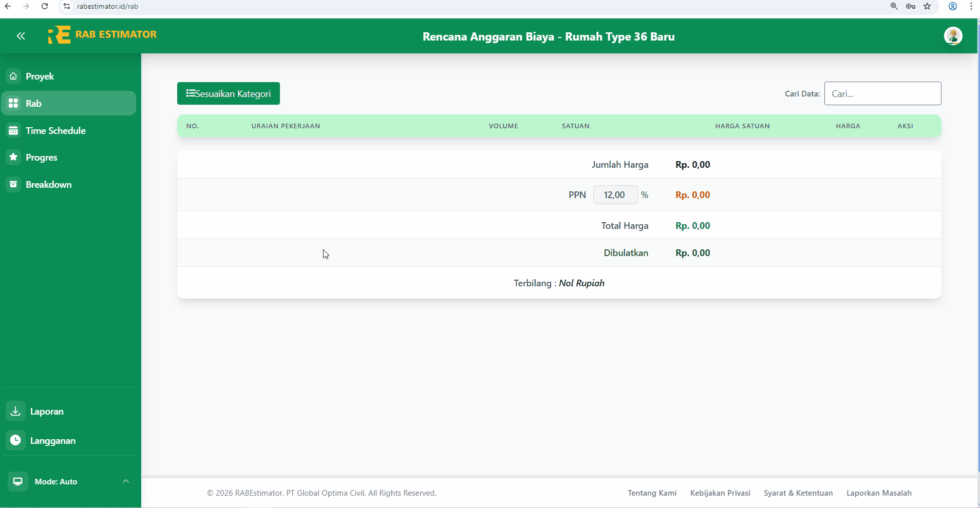Click the Progres star icon
This screenshot has width=980, height=508.
[14, 157]
